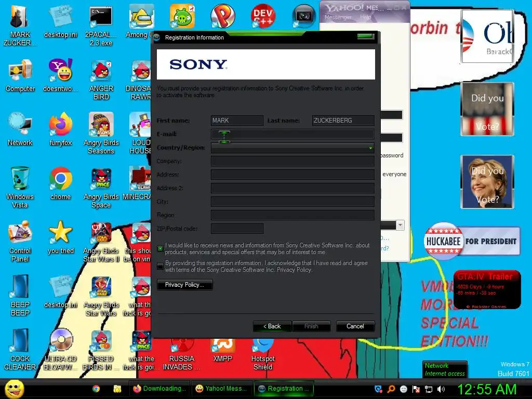
Task: Open the PISSED BIRDS IN... icon
Action: [101, 350]
